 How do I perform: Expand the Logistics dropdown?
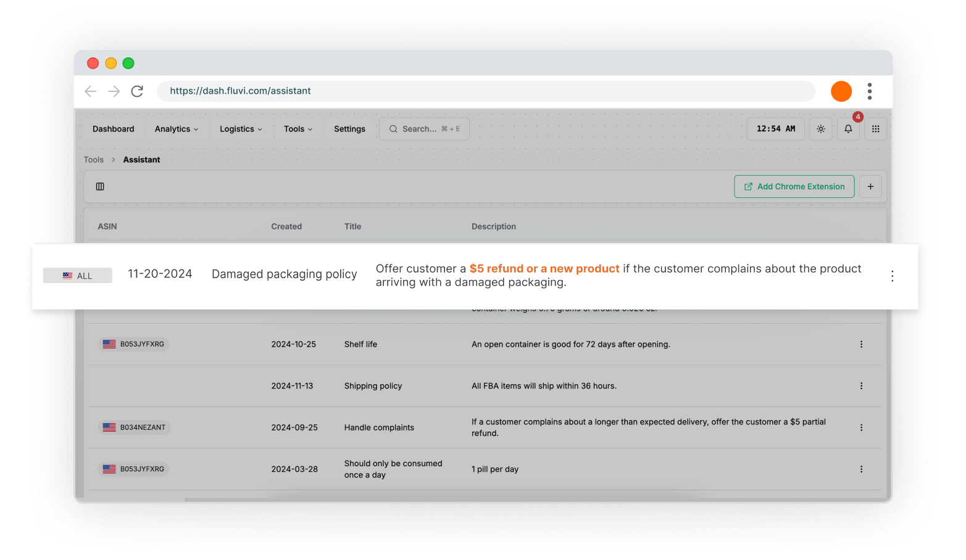click(x=241, y=129)
